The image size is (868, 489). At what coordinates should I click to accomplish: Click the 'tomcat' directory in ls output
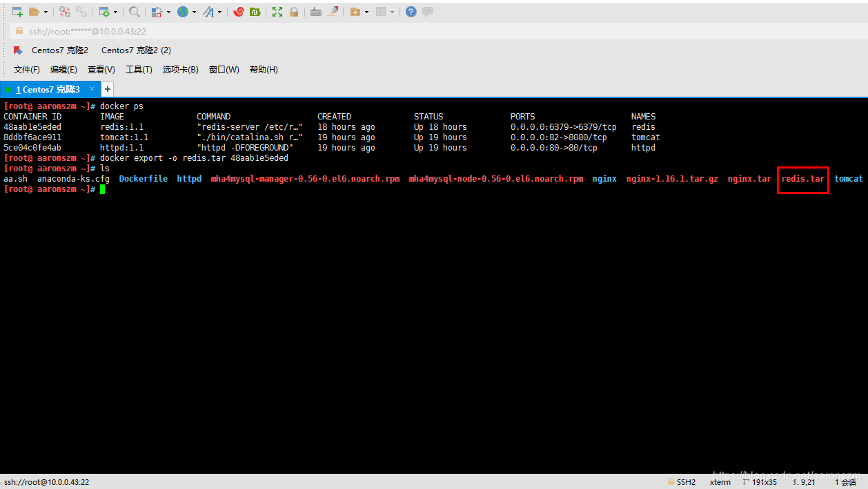848,179
